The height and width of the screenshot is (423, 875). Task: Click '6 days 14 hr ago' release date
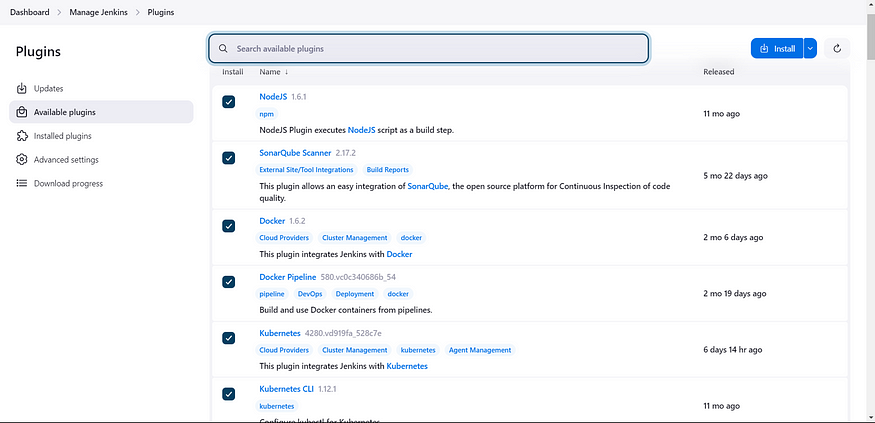tap(733, 350)
